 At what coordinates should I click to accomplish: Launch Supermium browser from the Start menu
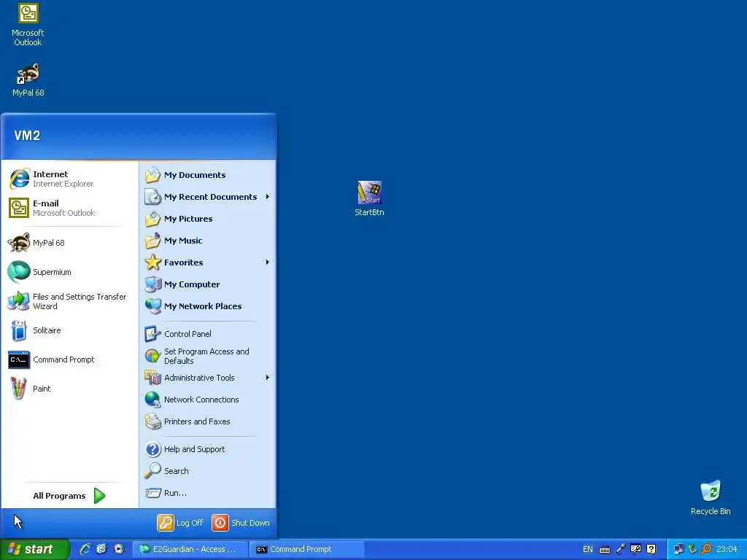tap(69, 272)
